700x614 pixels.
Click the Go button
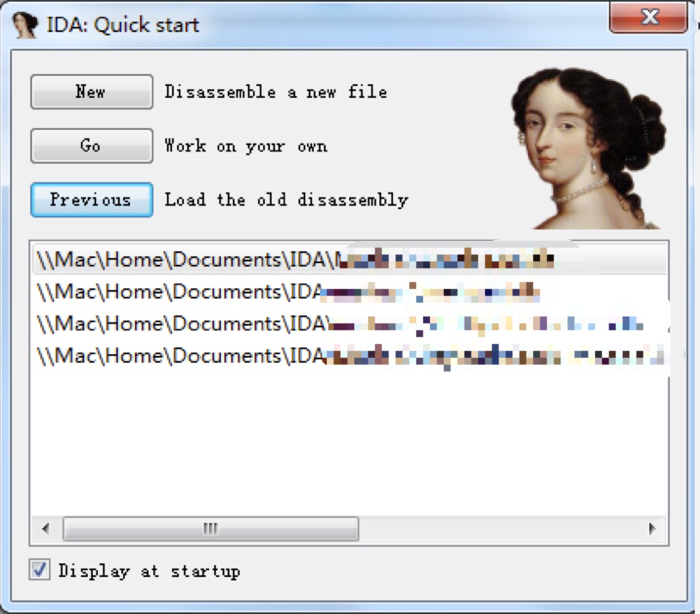point(91,146)
